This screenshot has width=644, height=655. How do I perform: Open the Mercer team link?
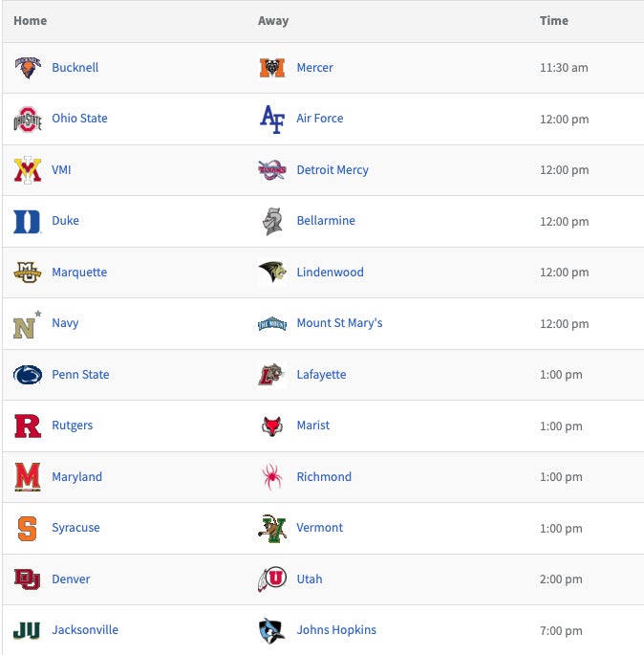pos(314,68)
